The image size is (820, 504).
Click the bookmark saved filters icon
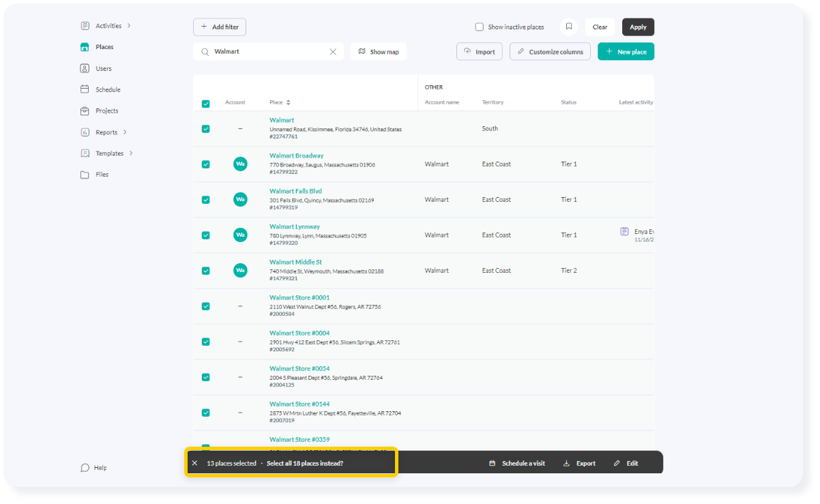click(x=568, y=27)
